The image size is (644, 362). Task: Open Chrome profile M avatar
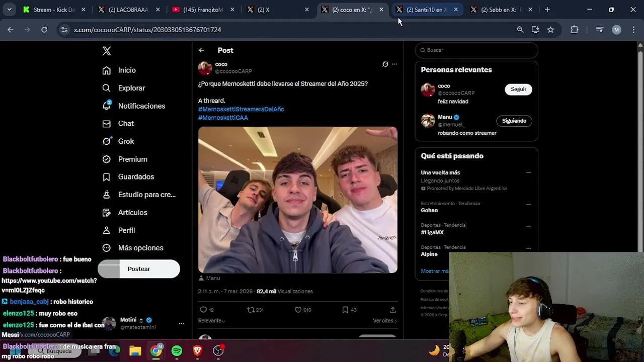[x=616, y=30]
